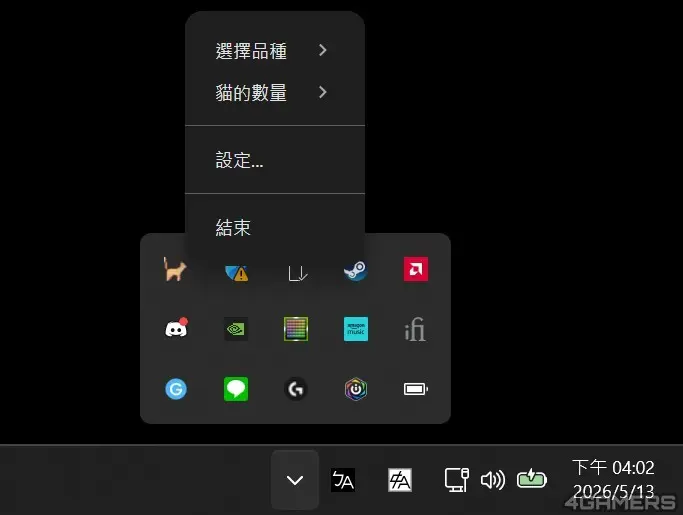
Task: Open the NVIDIA tray icon
Action: [236, 329]
